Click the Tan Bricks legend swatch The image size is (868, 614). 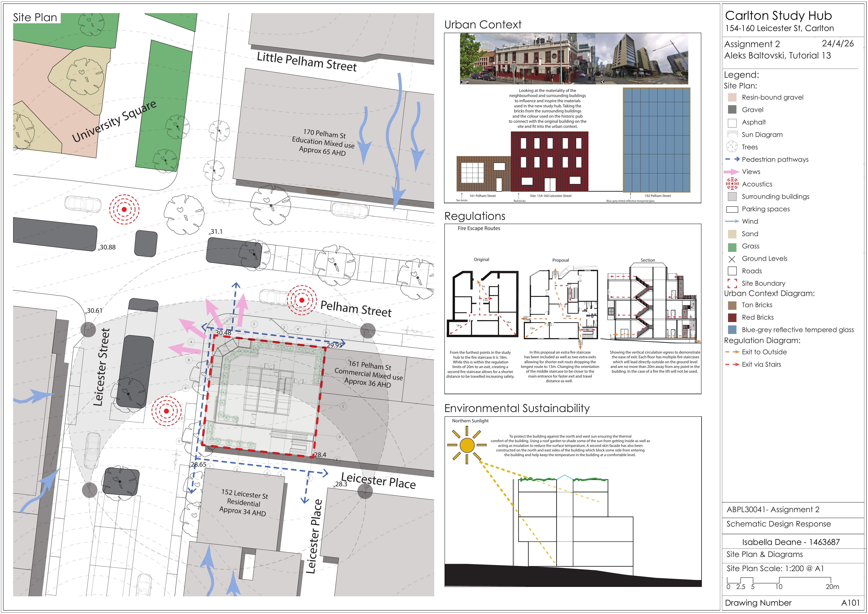(732, 305)
